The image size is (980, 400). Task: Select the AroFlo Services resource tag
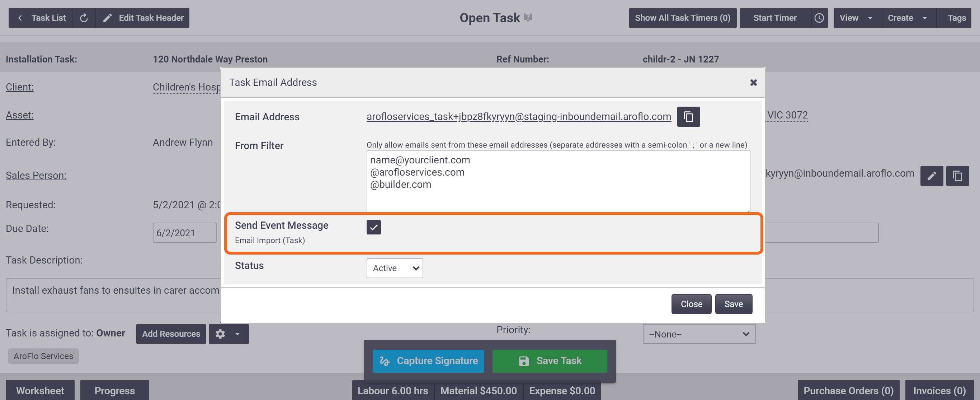[43, 356]
